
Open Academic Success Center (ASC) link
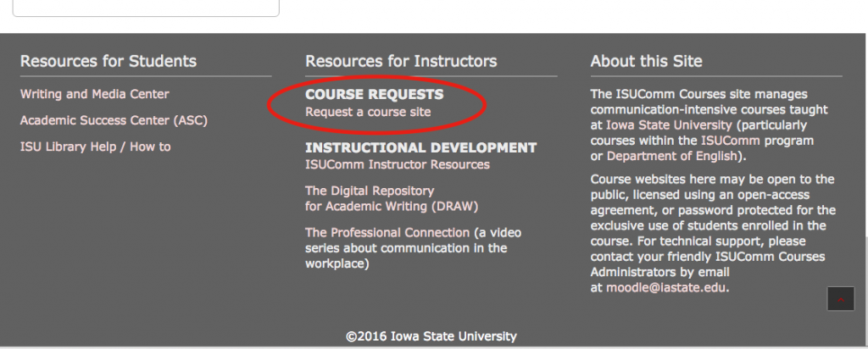click(x=114, y=120)
